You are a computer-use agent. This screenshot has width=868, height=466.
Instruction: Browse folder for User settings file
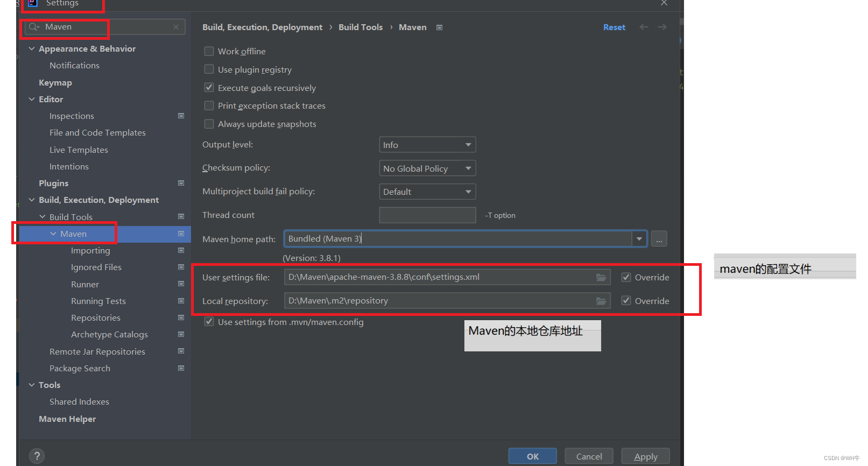tap(601, 277)
